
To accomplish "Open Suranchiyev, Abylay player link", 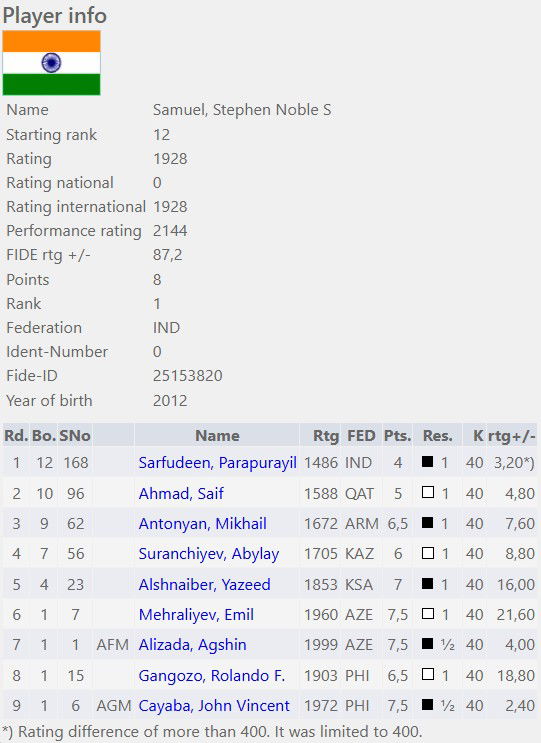I will [x=208, y=554].
